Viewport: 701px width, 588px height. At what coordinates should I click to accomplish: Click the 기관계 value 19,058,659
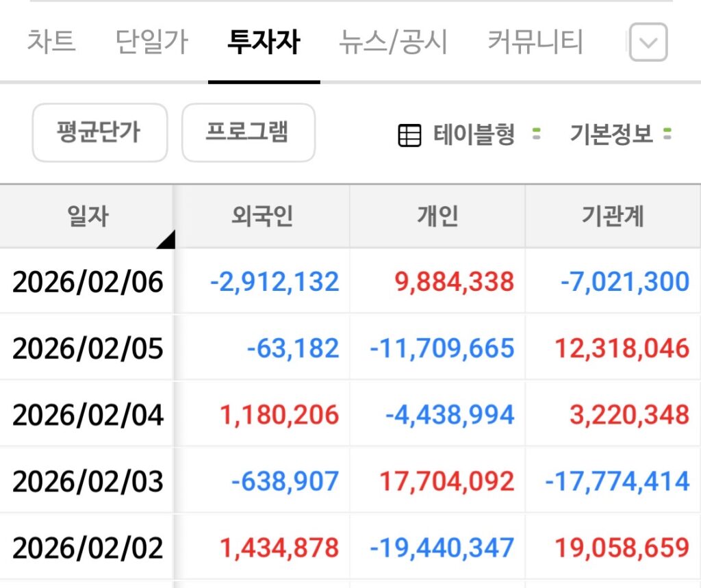tap(622, 548)
